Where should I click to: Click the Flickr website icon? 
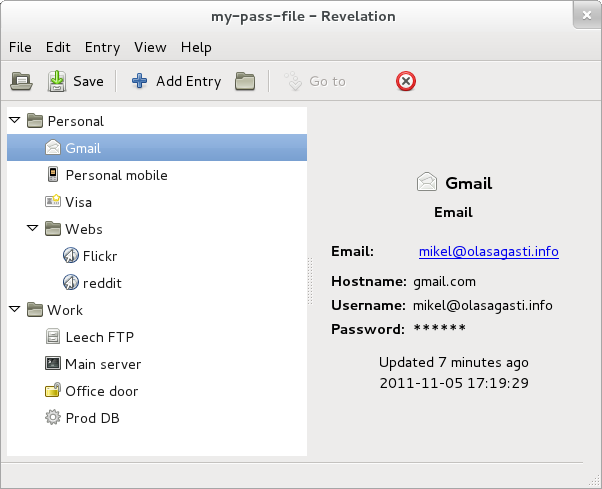pos(71,255)
